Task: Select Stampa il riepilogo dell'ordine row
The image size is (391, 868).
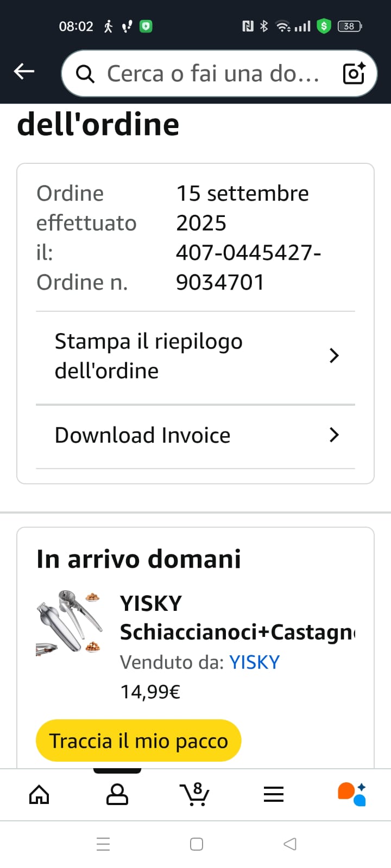Action: [x=195, y=358]
